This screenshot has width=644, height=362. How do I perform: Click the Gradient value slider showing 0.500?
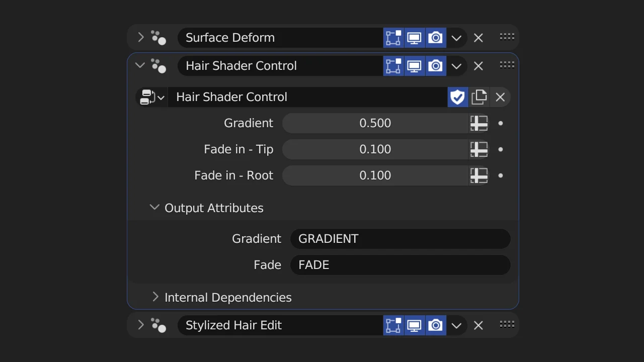pyautogui.click(x=375, y=123)
